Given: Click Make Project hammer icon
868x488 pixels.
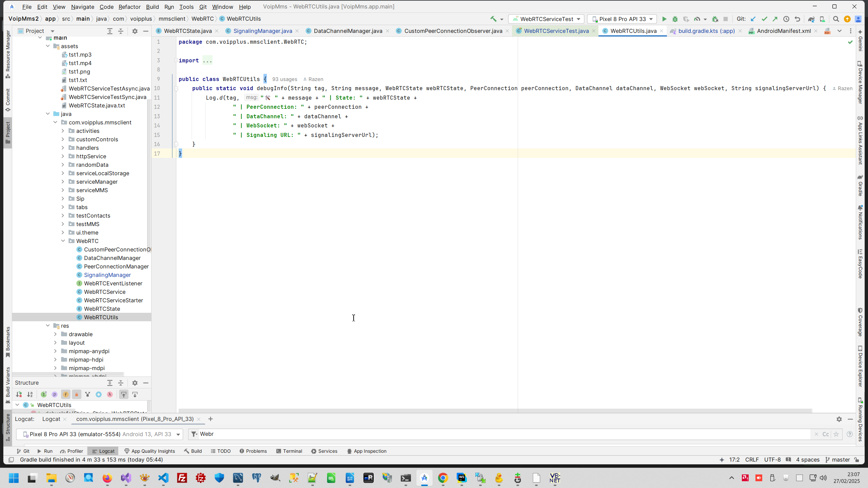Looking at the screenshot, I should tap(493, 19).
